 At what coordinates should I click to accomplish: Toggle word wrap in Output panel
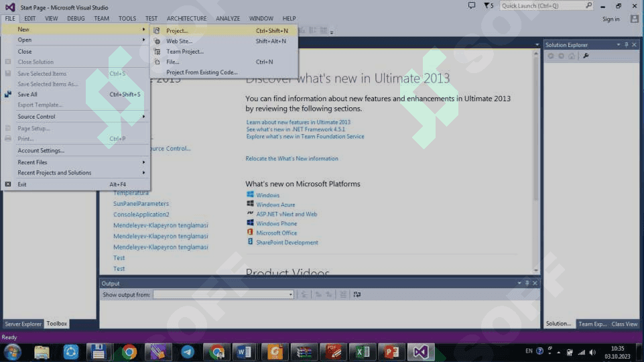point(357,294)
